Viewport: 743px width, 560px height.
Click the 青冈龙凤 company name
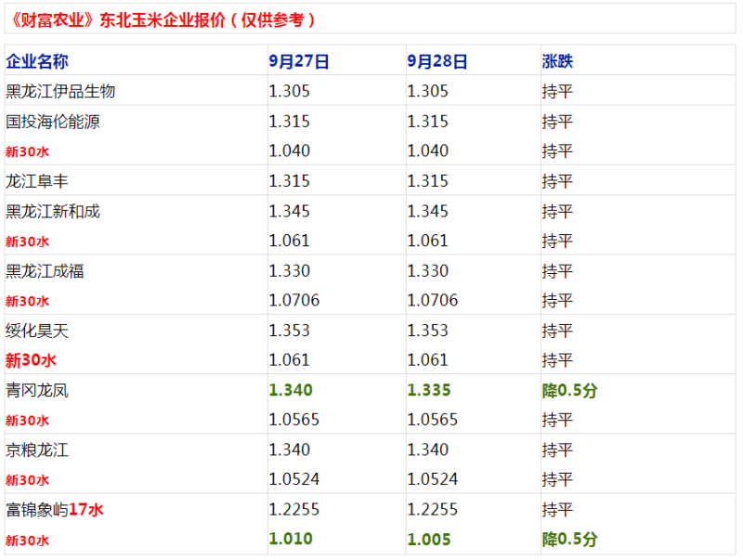pyautogui.click(x=37, y=390)
